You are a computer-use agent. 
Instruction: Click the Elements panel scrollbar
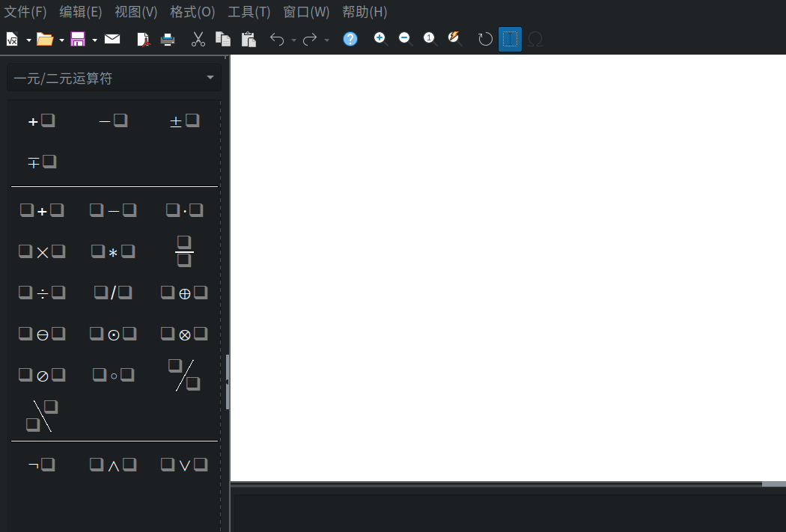[227, 382]
